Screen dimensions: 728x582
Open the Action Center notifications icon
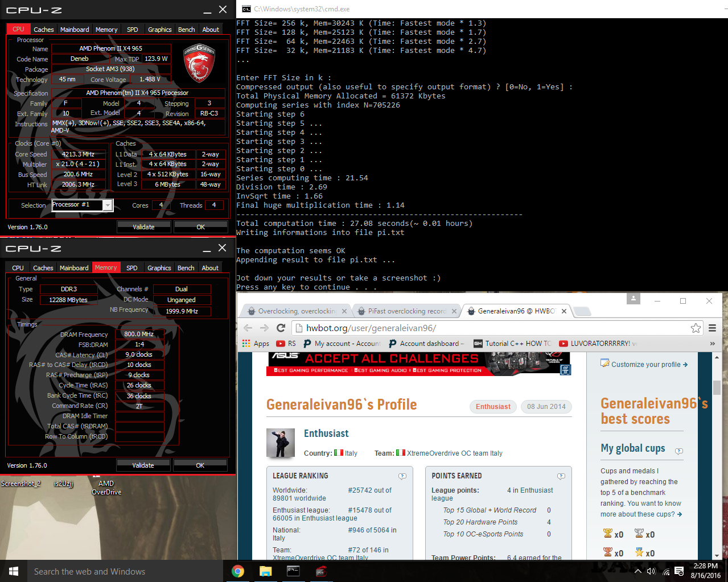click(x=679, y=571)
